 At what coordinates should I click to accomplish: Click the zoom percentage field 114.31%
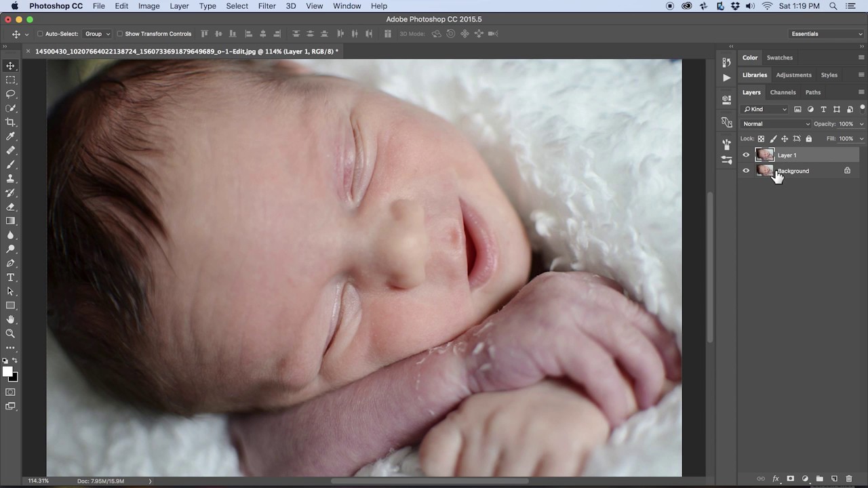[x=38, y=481]
